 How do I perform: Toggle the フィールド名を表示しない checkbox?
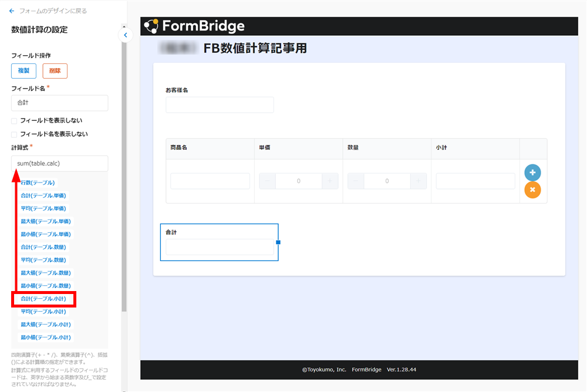[x=14, y=134]
